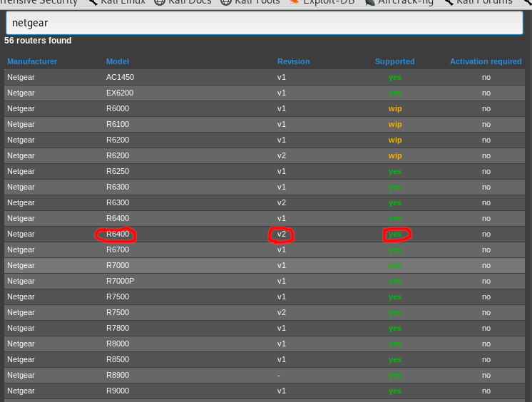Click the 56 routers found text
Image resolution: width=532 pixels, height=402 pixels.
[x=38, y=41]
